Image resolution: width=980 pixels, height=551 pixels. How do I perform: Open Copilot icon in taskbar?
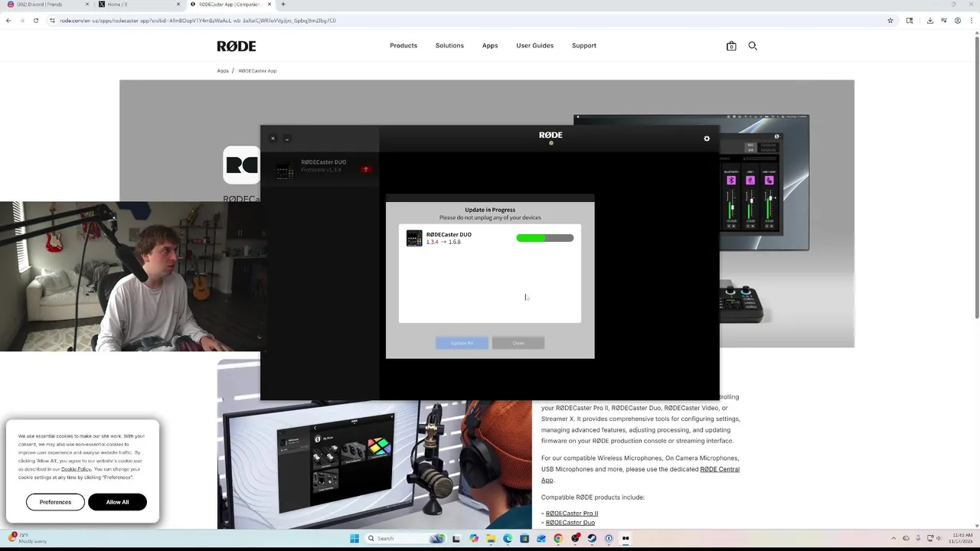474,538
